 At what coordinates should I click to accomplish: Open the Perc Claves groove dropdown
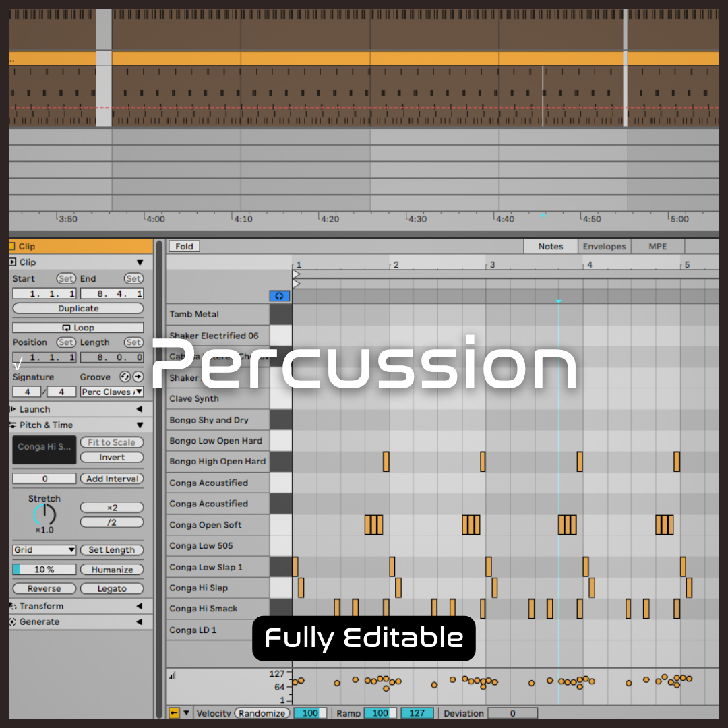111,392
